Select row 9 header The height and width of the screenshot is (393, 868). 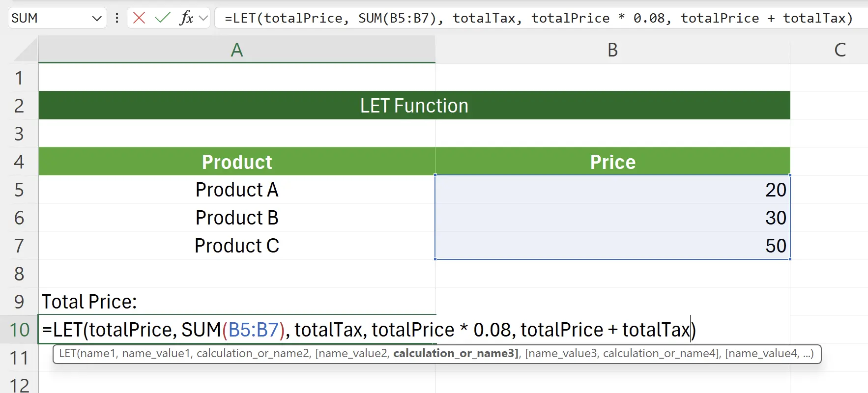(19, 302)
